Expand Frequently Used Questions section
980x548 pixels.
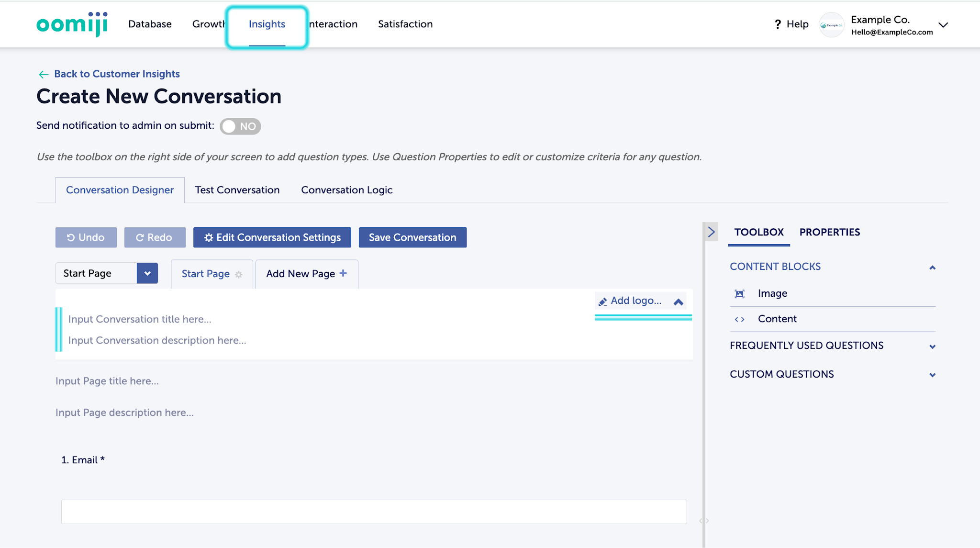pos(932,347)
